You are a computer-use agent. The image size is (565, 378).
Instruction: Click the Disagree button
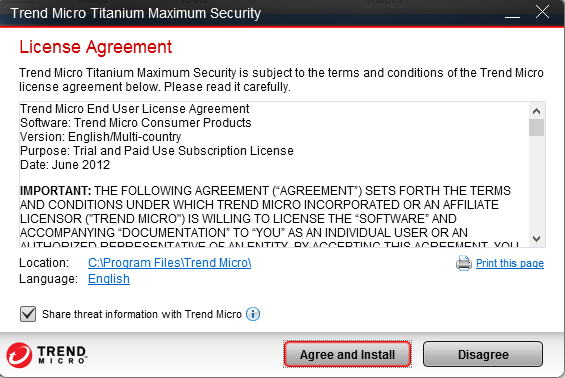pyautogui.click(x=483, y=355)
